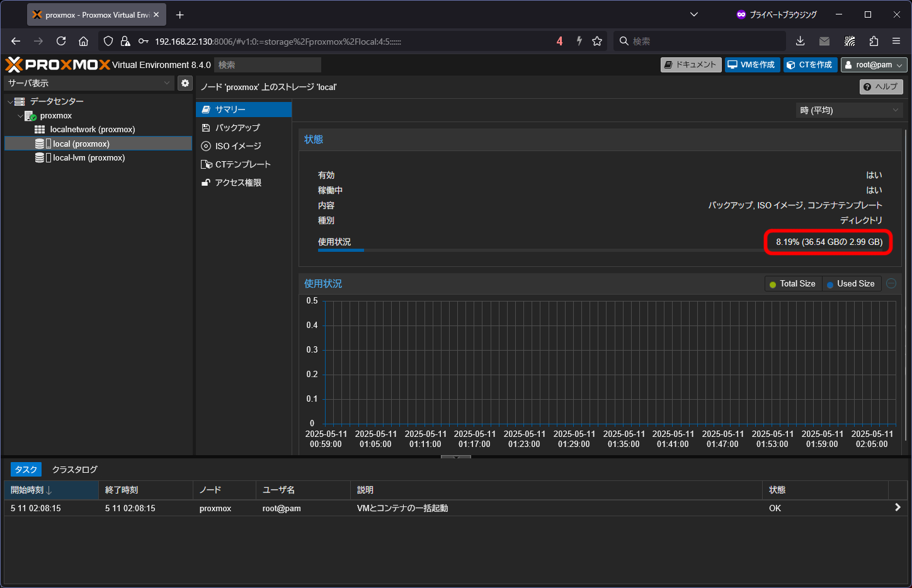Image resolution: width=912 pixels, height=588 pixels.
Task: Click the mail envelope toolbar icon
Action: tap(824, 41)
